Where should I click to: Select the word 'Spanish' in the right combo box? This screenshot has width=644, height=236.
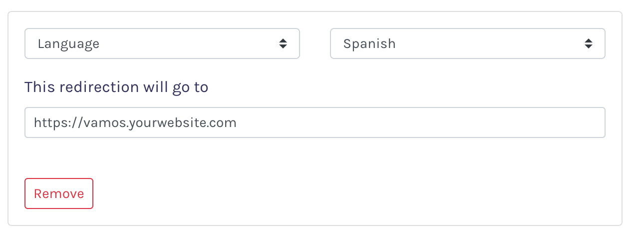coord(369,44)
